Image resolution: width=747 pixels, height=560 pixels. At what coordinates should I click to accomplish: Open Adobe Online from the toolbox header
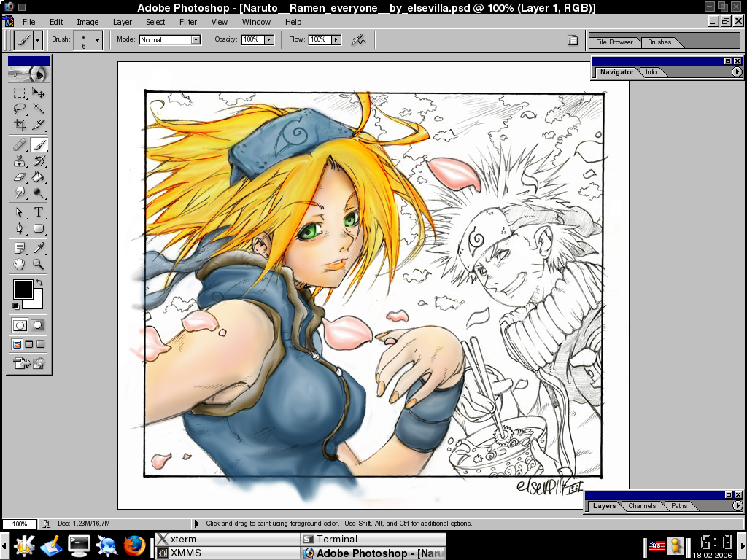pos(29,74)
